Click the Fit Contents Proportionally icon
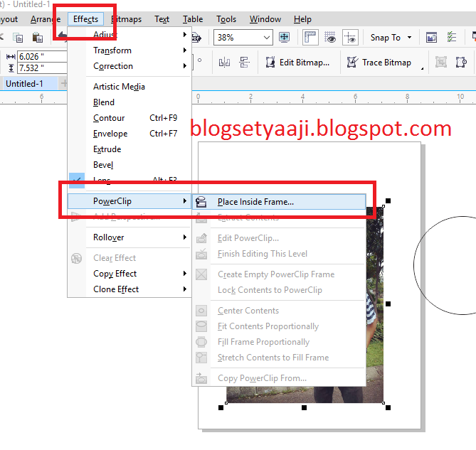Viewport: 476px width, 450px height. pos(201,326)
